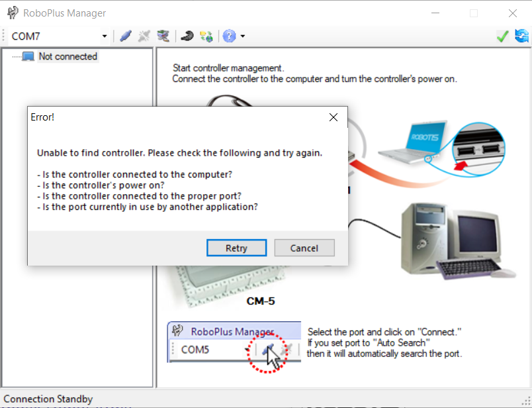Screen dimensions: 532x408
Task: Click the greyed-out Disconnect icon
Action: (x=144, y=36)
